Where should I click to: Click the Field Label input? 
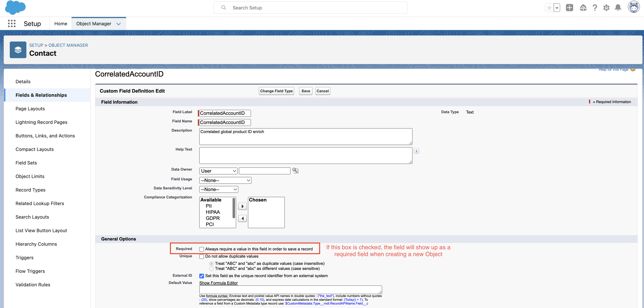[x=225, y=113]
